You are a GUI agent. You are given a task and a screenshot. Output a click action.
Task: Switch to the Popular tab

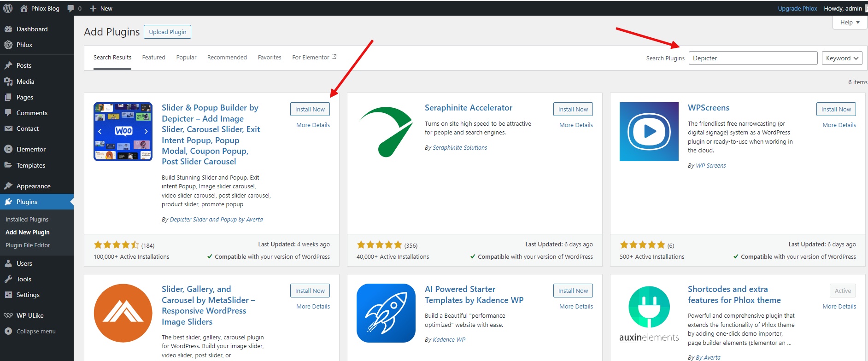(186, 58)
